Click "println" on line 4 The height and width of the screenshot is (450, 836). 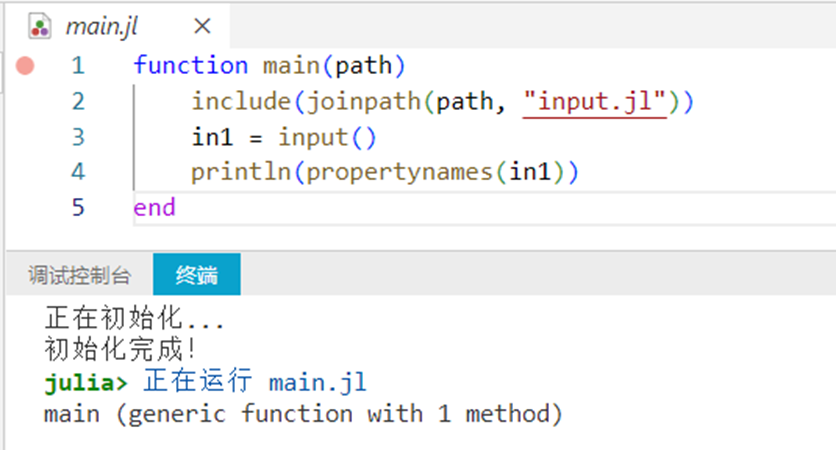[x=241, y=172]
